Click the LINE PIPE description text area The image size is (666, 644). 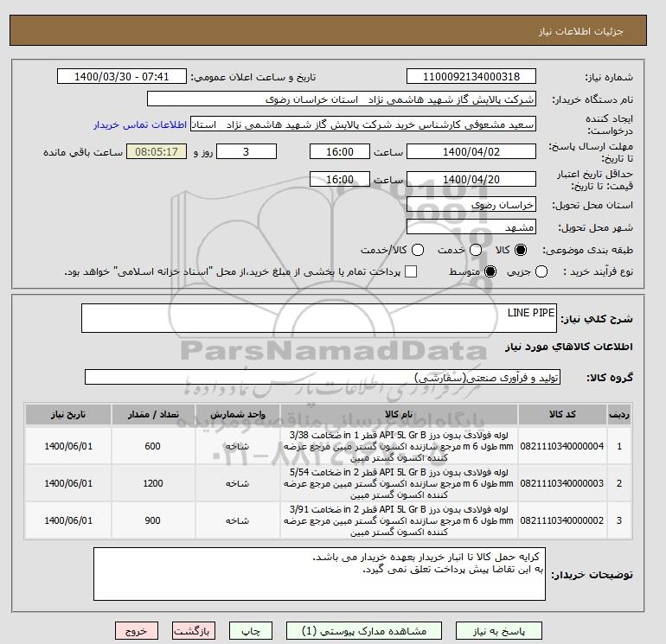coord(319,318)
